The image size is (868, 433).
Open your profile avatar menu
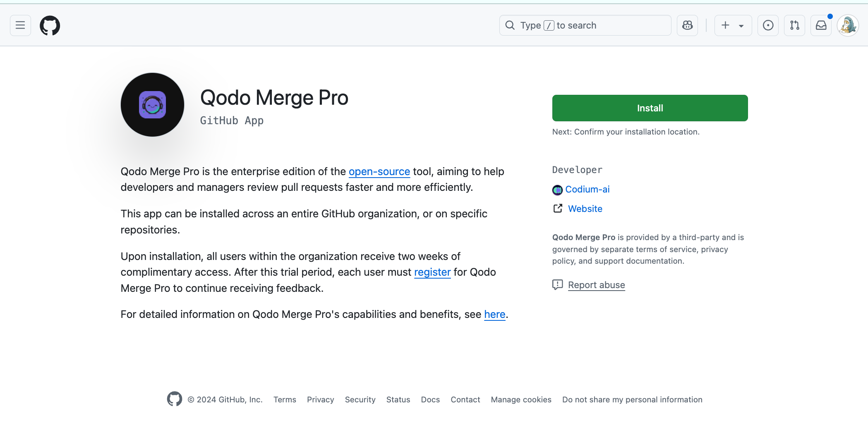click(848, 25)
